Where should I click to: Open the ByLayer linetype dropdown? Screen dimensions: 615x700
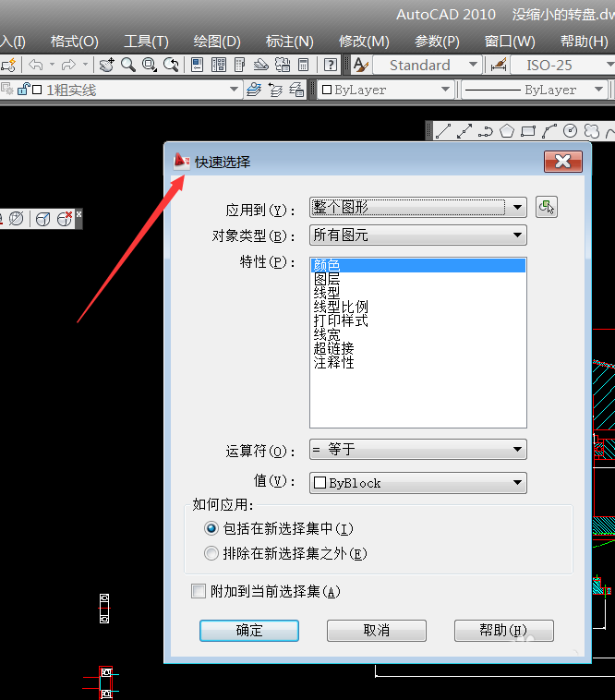pyautogui.click(x=598, y=90)
